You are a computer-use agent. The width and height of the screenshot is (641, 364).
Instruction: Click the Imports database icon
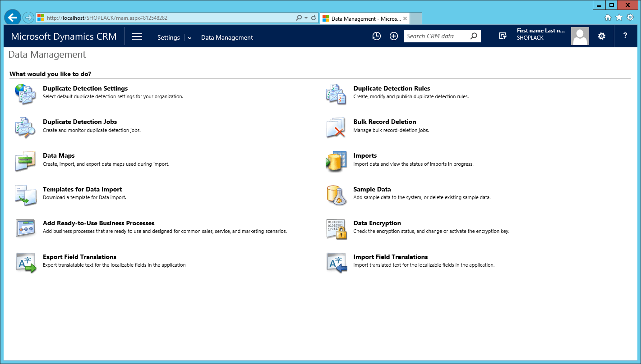[336, 161]
